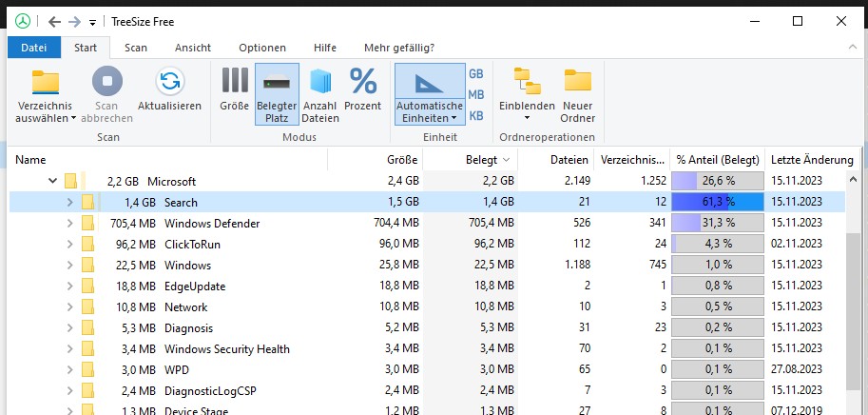Open the Datei menu

click(34, 48)
